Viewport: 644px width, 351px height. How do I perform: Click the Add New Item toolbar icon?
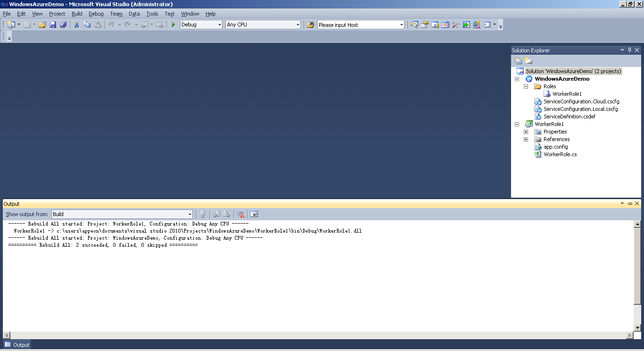point(27,25)
